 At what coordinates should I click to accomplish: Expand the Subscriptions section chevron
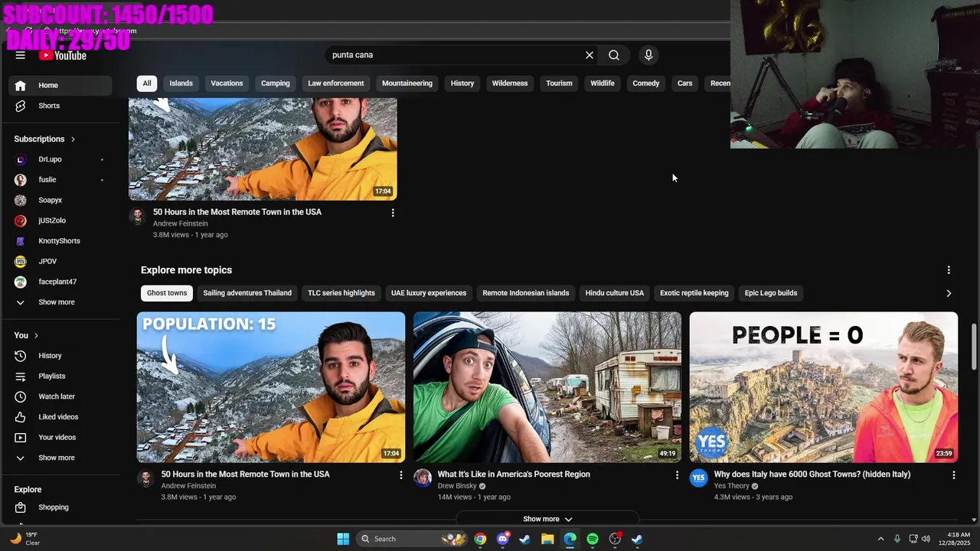click(73, 139)
